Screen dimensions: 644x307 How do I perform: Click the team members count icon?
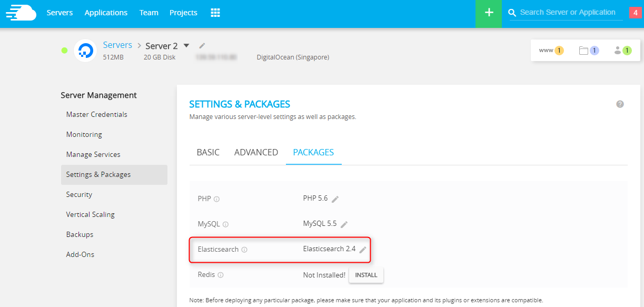[x=622, y=51]
